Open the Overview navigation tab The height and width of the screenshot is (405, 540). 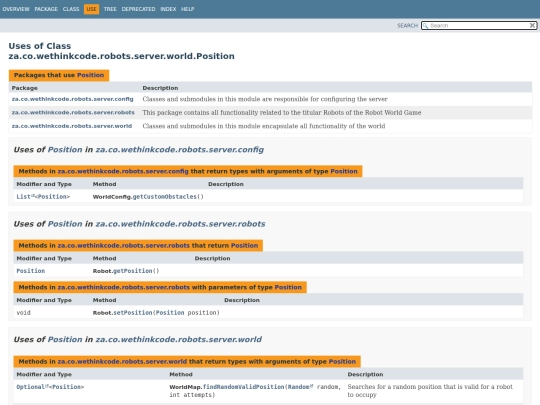(16, 9)
